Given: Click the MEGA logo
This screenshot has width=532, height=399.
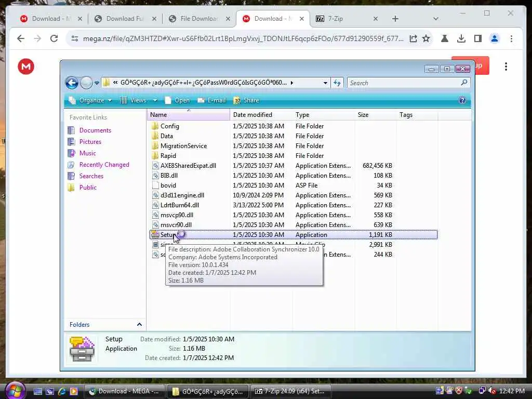Looking at the screenshot, I should click(x=26, y=66).
